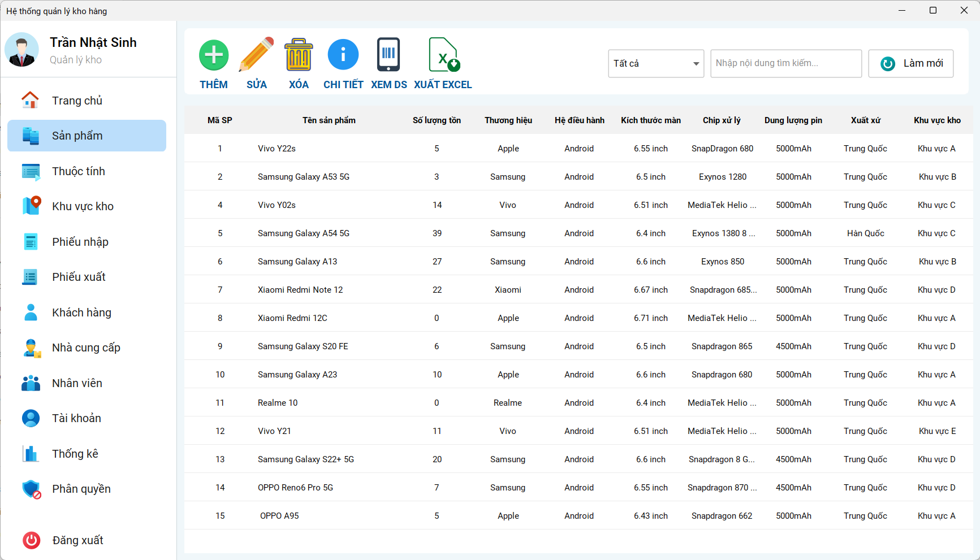Click the Khu vực kho map icon
The height and width of the screenshot is (560, 980).
tap(32, 206)
